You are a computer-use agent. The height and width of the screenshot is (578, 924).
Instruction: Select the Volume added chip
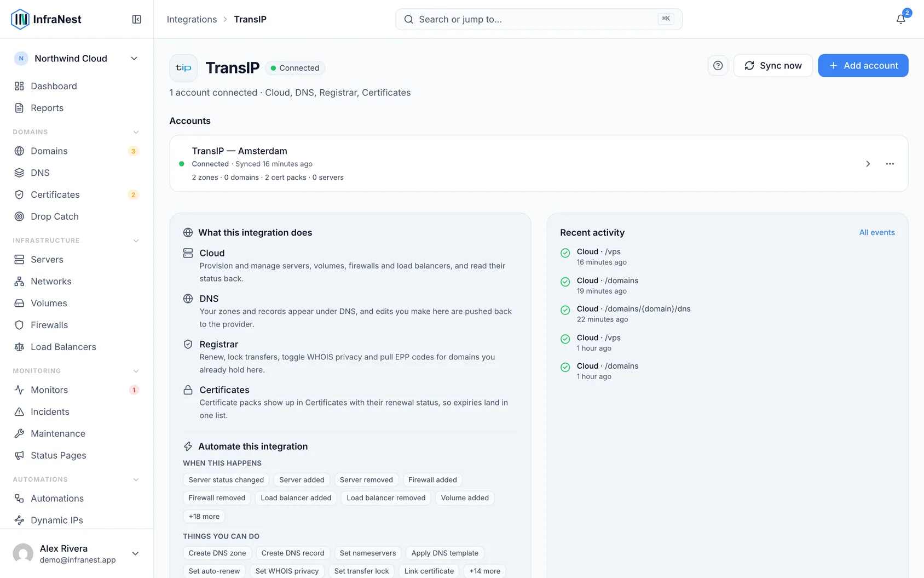coord(465,498)
